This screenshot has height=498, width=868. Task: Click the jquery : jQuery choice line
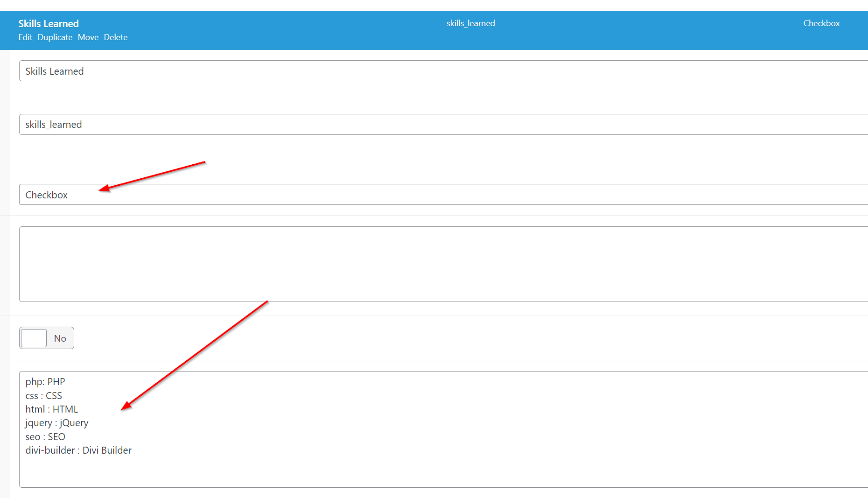click(x=57, y=423)
